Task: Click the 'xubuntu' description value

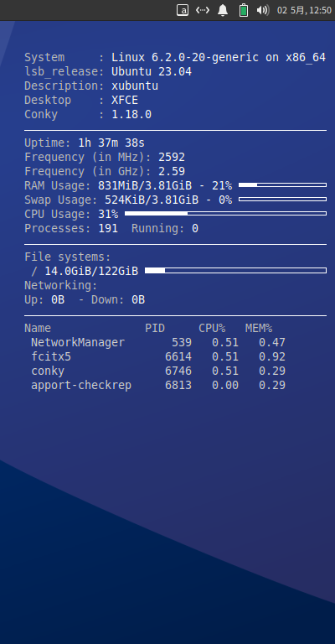Action: 135,86
